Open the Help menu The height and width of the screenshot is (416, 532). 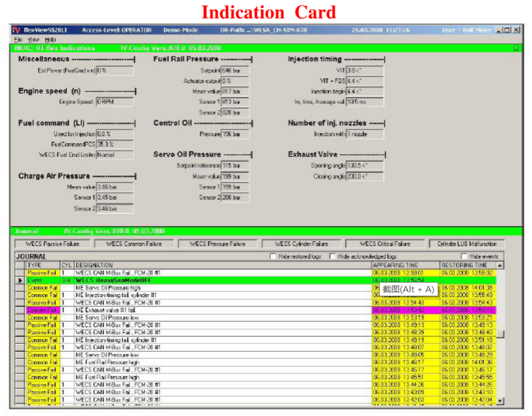coord(50,39)
